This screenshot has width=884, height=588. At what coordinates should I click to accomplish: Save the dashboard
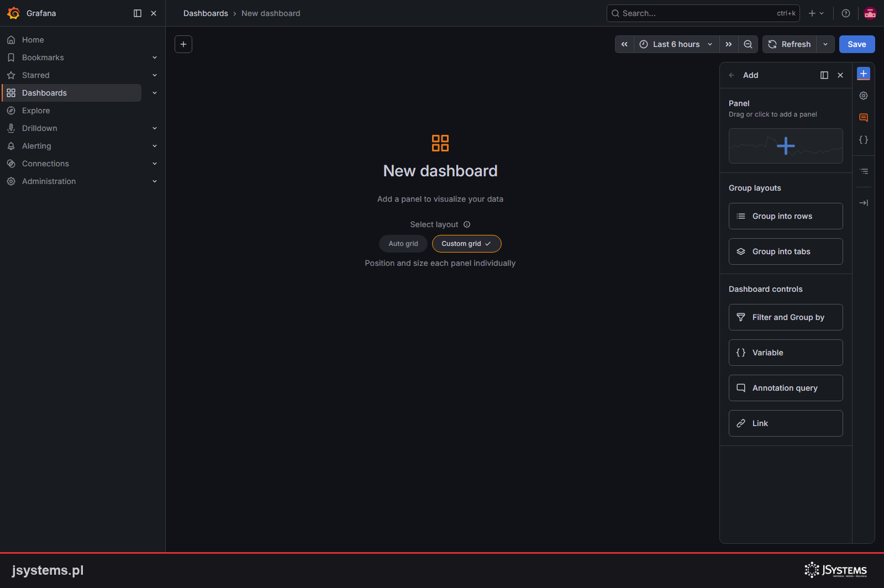click(x=857, y=44)
